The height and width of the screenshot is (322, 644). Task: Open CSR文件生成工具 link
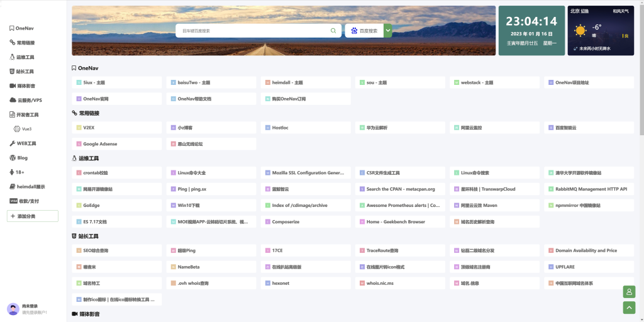coord(400,173)
